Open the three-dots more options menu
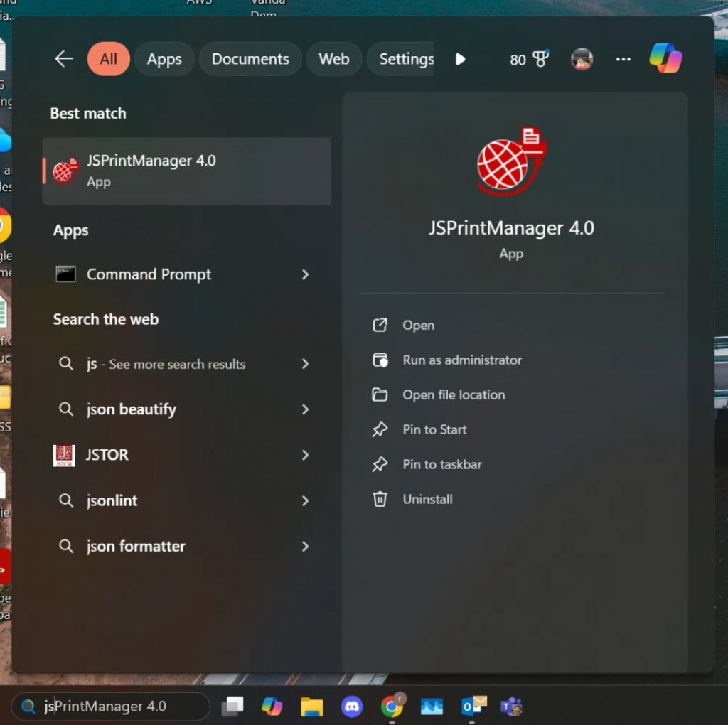 pyautogui.click(x=623, y=60)
